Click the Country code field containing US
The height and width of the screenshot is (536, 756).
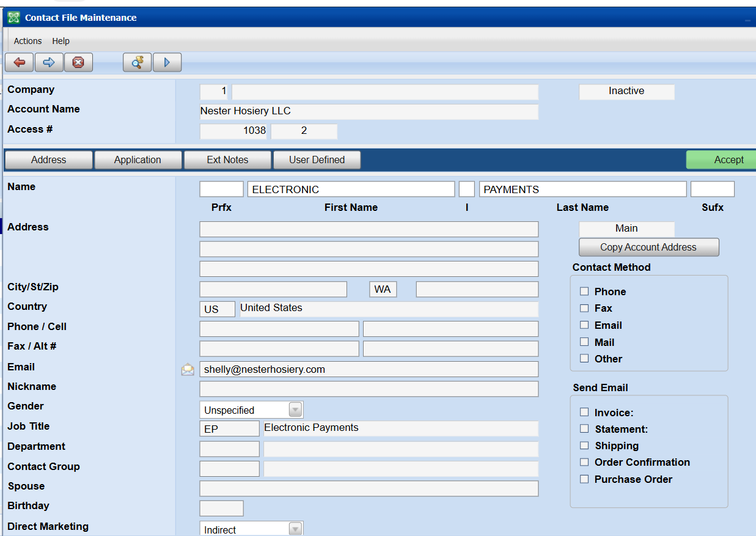(217, 309)
